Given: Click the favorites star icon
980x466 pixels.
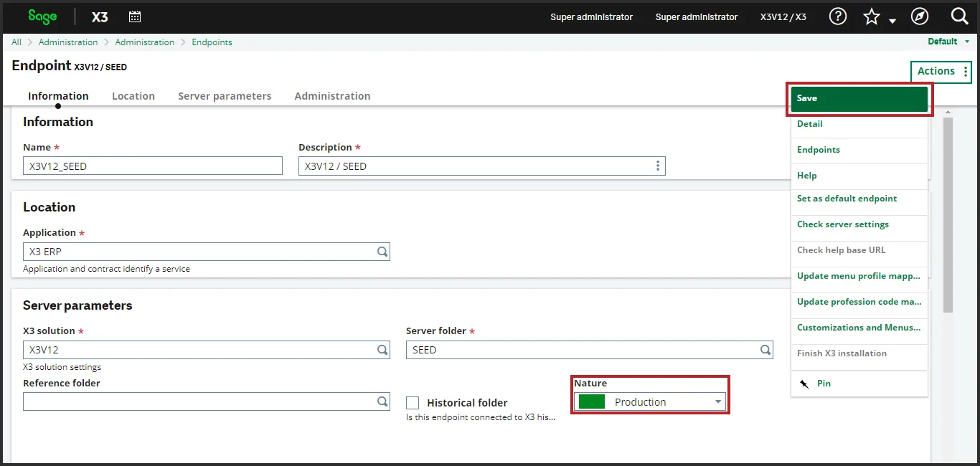Looking at the screenshot, I should tap(872, 16).
